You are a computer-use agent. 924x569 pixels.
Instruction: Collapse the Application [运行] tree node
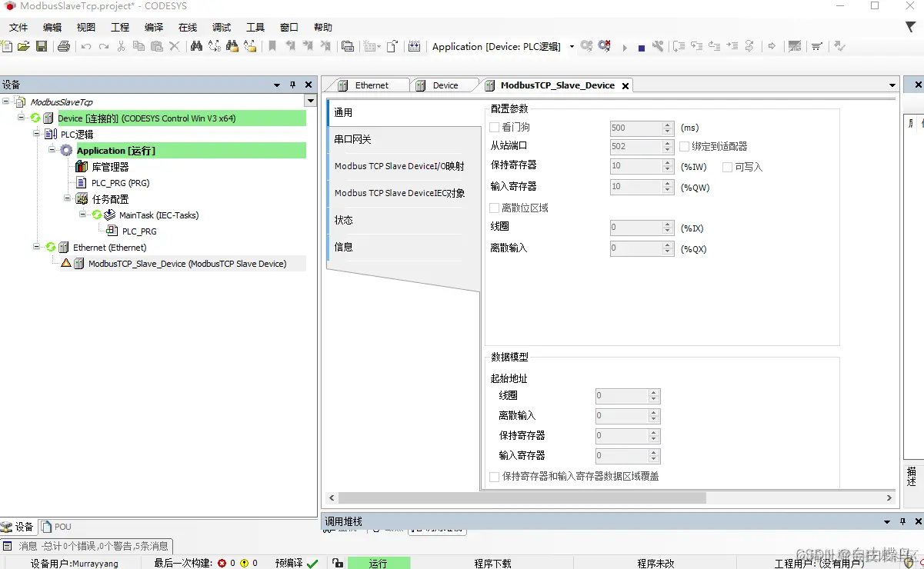(x=52, y=150)
